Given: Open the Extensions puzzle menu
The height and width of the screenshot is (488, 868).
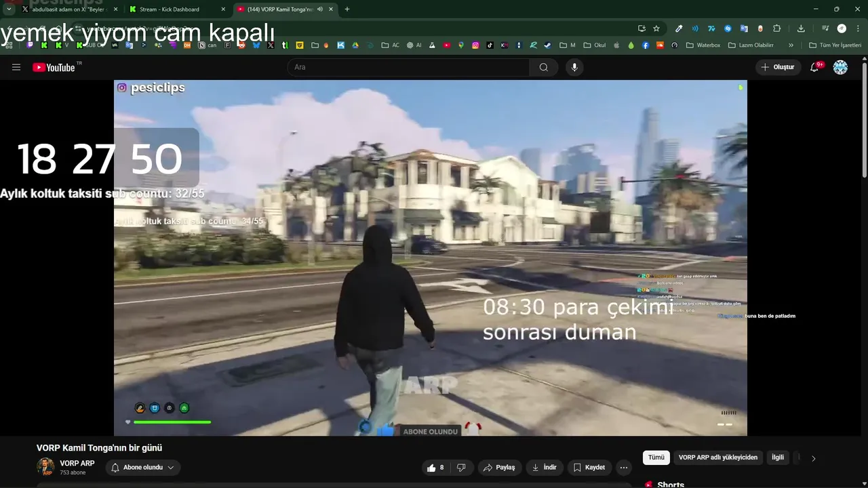Looking at the screenshot, I should click(x=777, y=28).
